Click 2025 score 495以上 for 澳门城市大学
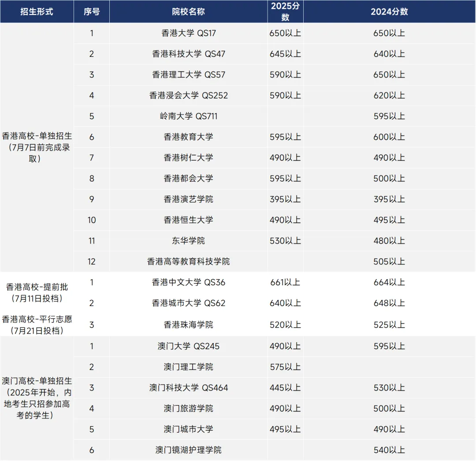Screen dimensions: 476x461 tap(285, 429)
